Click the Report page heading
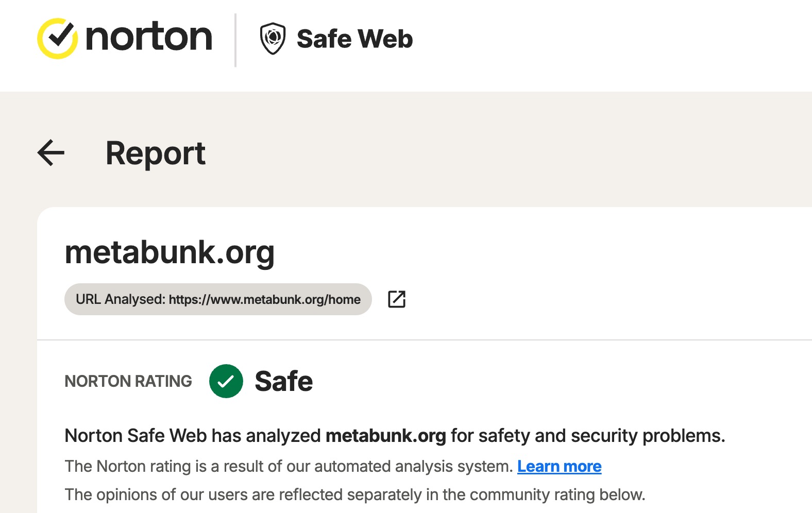Screen dimensions: 812x513 (x=155, y=153)
